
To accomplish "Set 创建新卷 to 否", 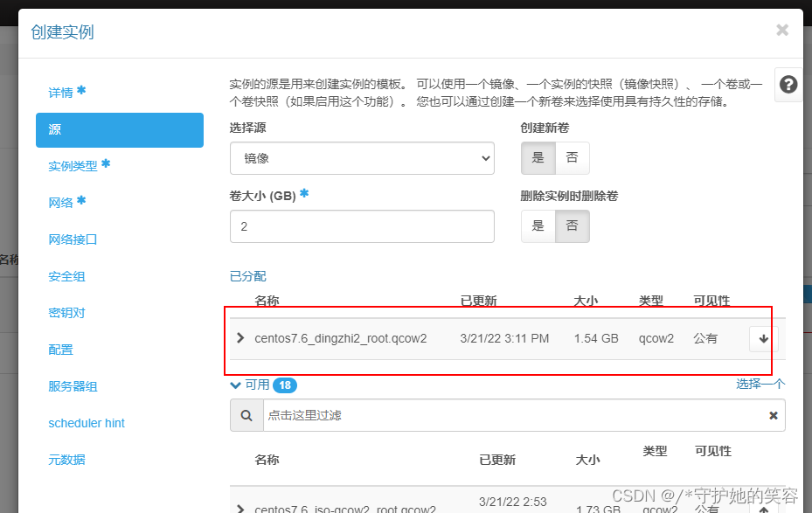I will coord(573,158).
